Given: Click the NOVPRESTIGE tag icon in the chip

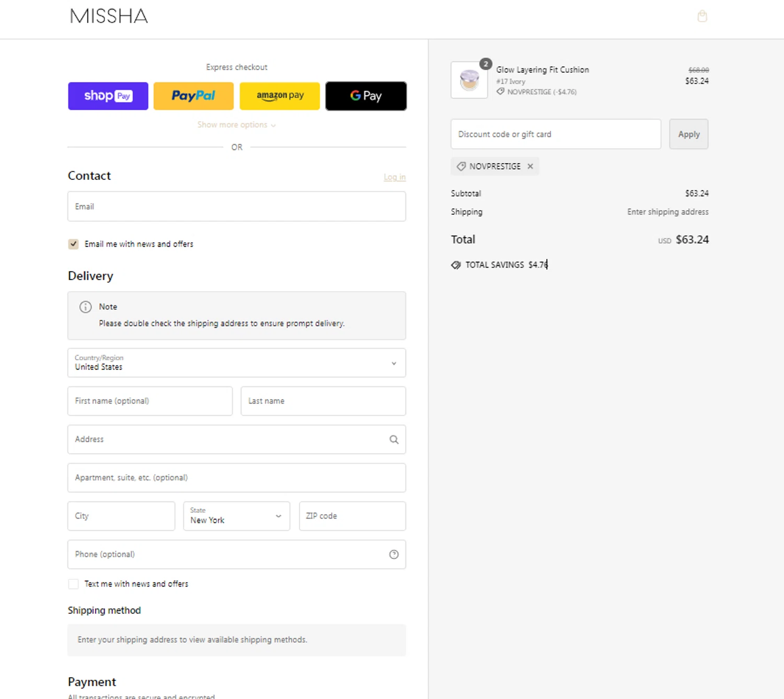Looking at the screenshot, I should click(461, 166).
